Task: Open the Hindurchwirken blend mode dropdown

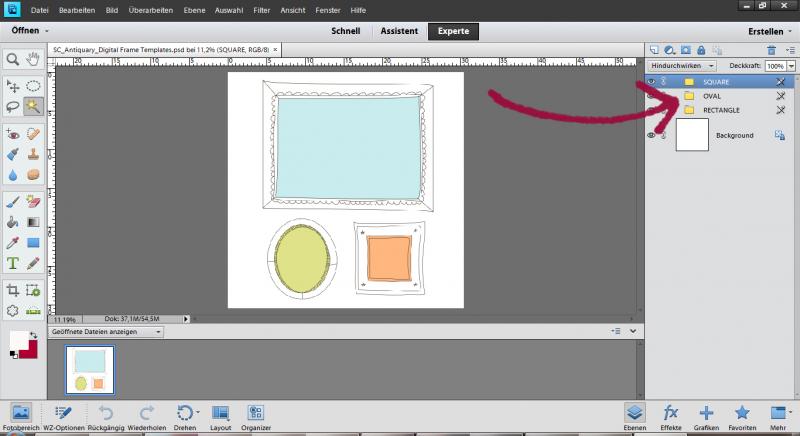Action: click(x=681, y=64)
